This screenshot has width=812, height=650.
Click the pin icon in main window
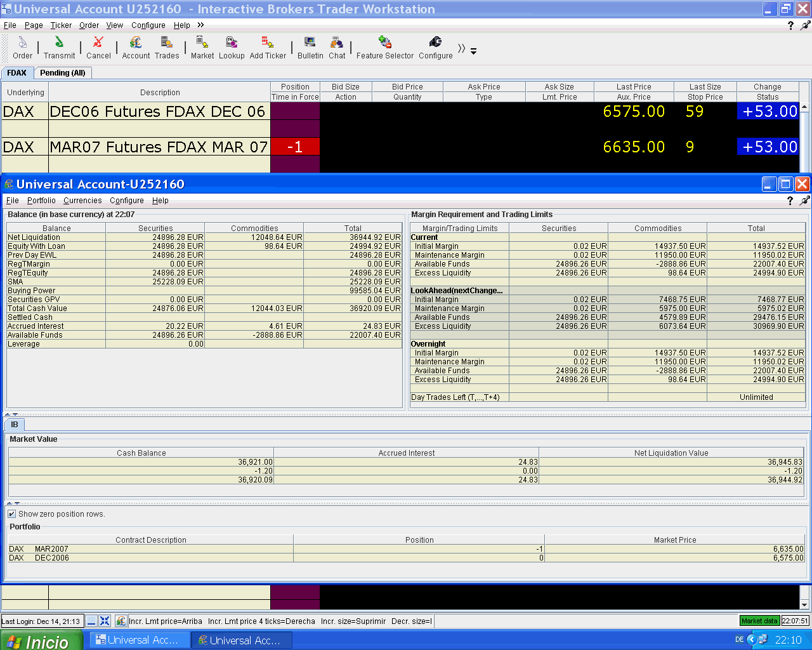(805, 25)
